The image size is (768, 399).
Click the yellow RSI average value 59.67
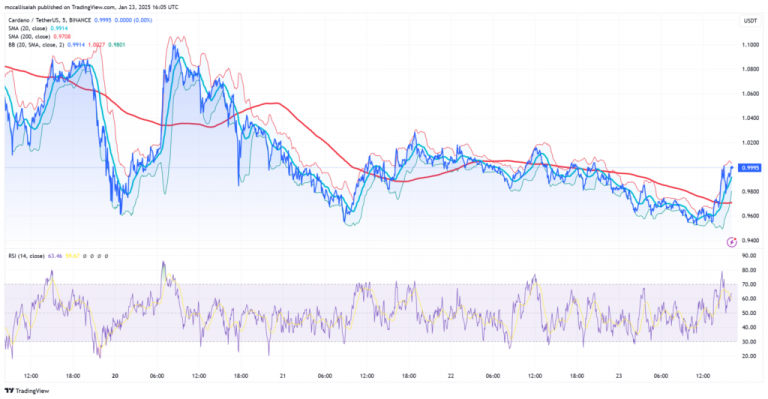click(72, 256)
